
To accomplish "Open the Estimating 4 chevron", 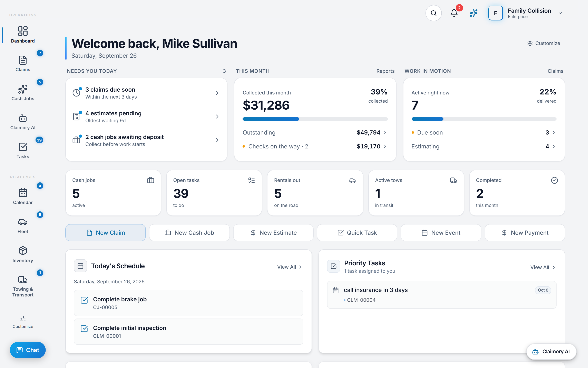I will 554,146.
